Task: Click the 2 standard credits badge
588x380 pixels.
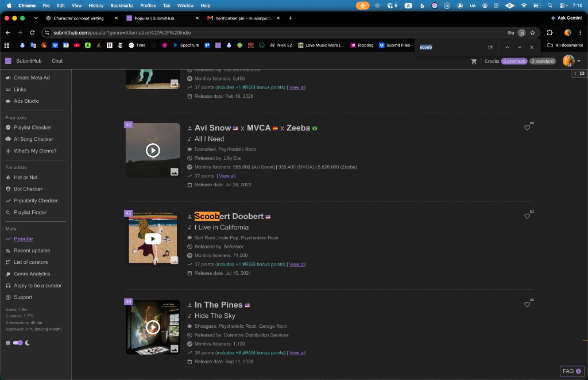Action: (x=542, y=61)
